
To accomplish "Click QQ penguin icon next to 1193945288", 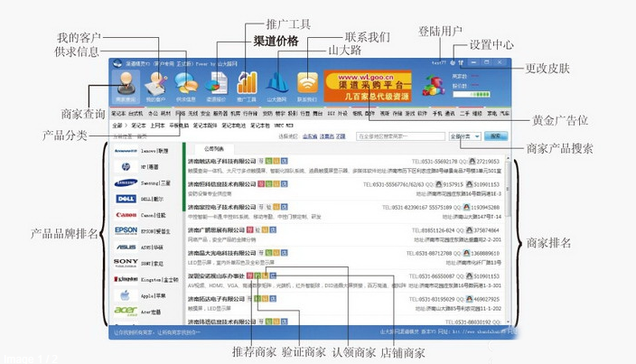I will [x=466, y=207].
